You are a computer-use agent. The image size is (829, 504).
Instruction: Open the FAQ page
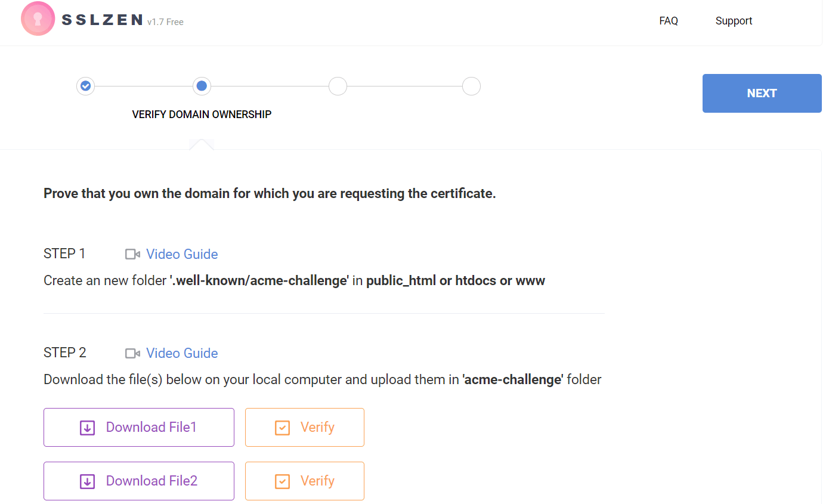coord(669,21)
